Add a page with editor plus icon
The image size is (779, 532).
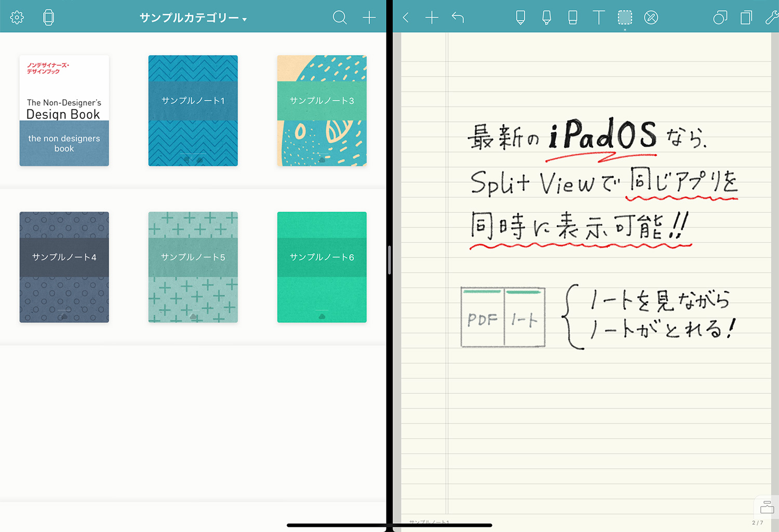(432, 18)
